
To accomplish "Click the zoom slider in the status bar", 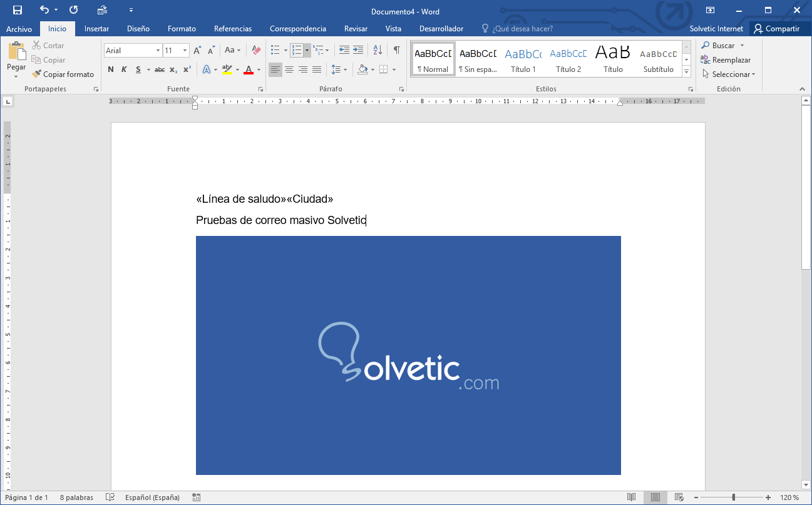I will tap(733, 497).
